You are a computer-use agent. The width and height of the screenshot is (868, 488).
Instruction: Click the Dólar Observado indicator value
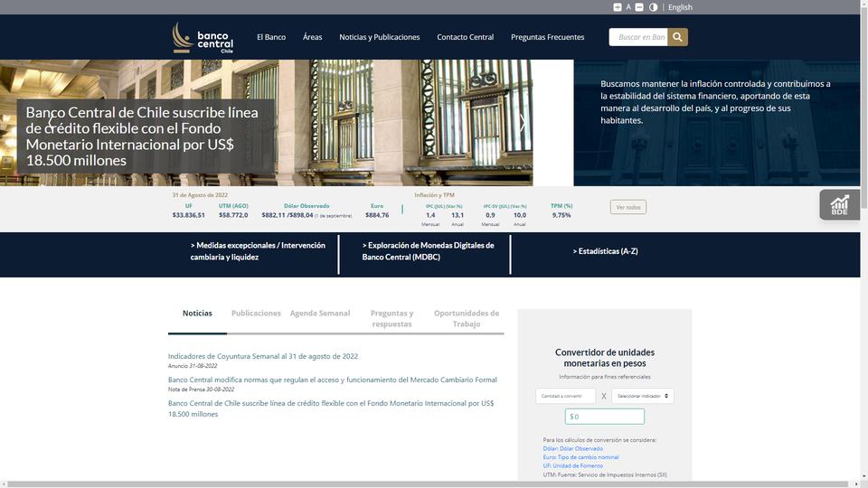(307, 215)
